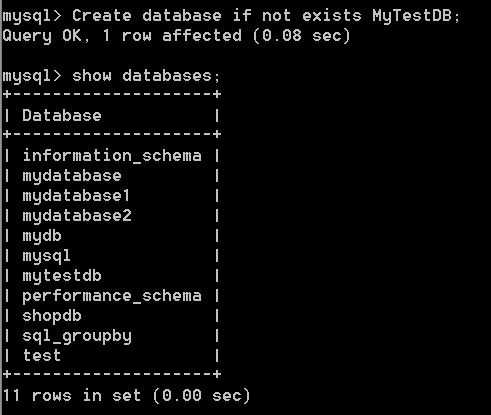Select the performance_schema row
The width and height of the screenshot is (491, 415).
coord(112,296)
